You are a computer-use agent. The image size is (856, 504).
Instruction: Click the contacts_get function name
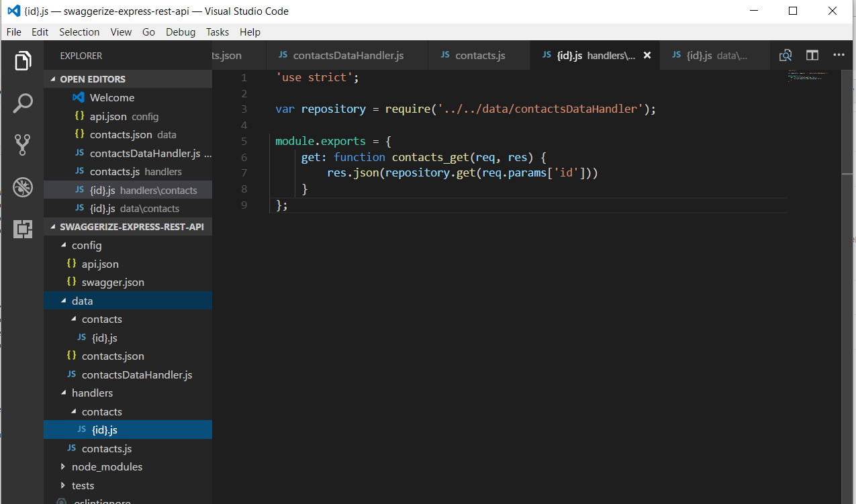click(430, 157)
